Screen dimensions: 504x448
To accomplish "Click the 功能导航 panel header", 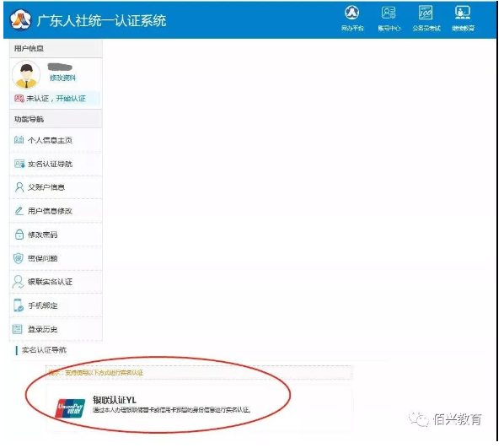I will click(56, 119).
